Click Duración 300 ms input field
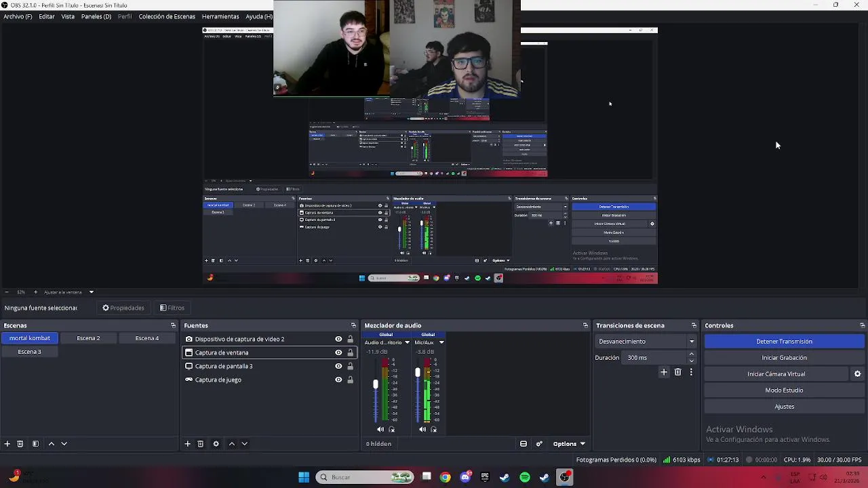Viewport: 868px width, 488px height. [x=655, y=358]
